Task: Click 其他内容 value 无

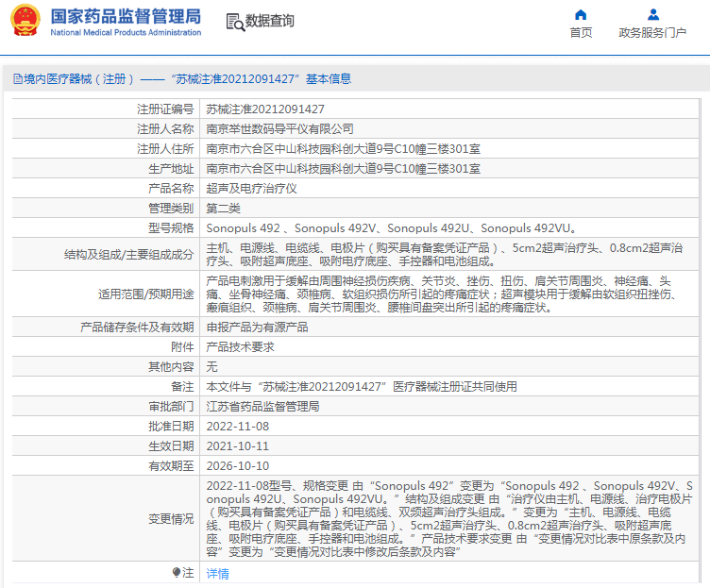Action: coord(211,366)
